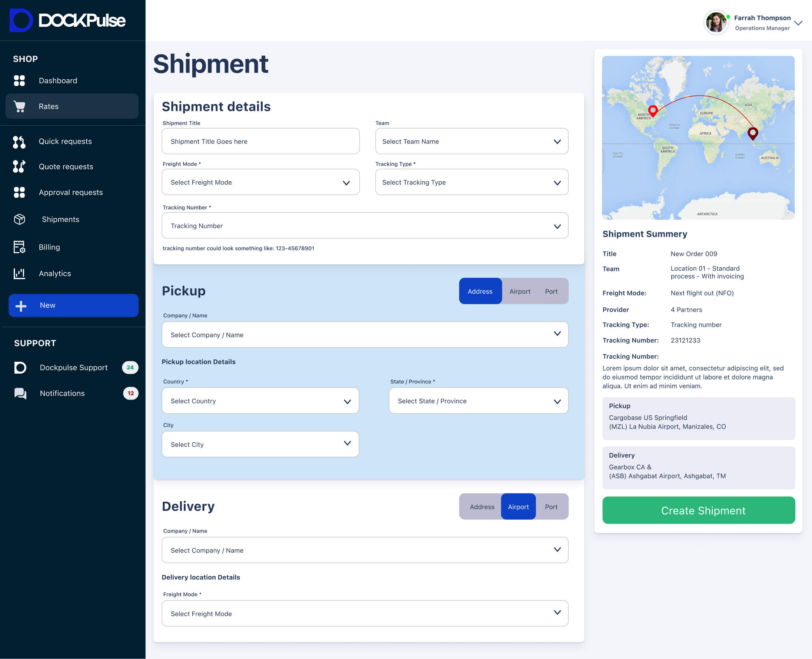
Task: Click the Notifications chat bubble icon
Action: click(x=20, y=393)
